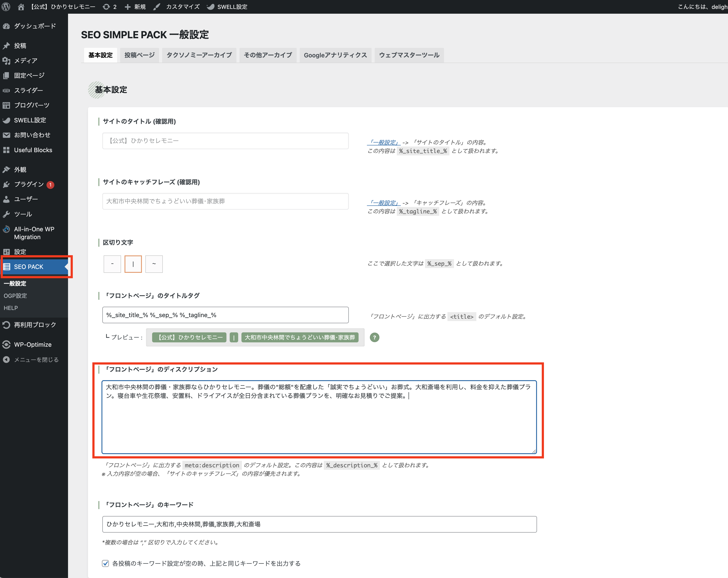The image size is (728, 578).
Task: Switch to その他アーカイブ tab
Action: click(268, 55)
